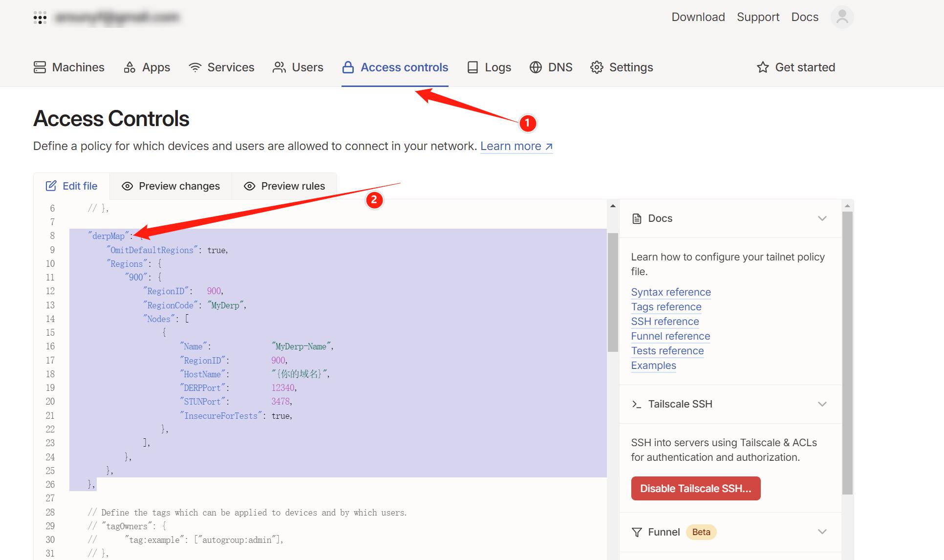
Task: Click the Settings gear icon
Action: pyautogui.click(x=597, y=67)
